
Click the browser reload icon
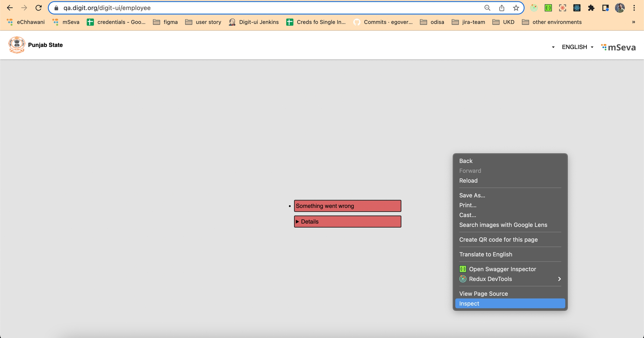point(38,8)
